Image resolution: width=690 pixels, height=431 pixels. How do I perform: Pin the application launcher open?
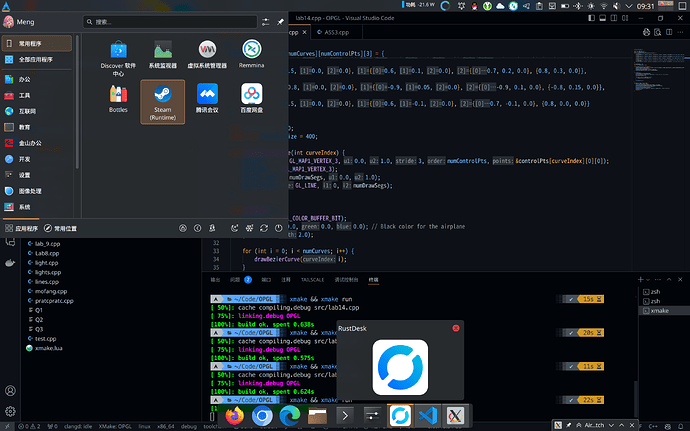point(280,22)
